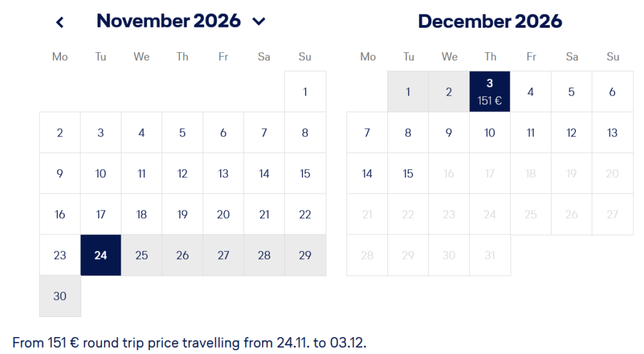Select November 4 on the calendar

click(x=142, y=133)
